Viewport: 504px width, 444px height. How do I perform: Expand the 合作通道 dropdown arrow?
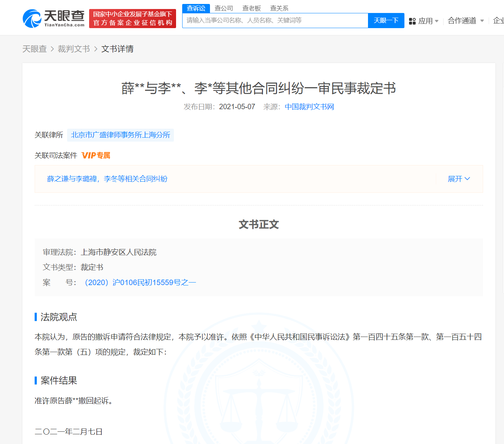(482, 21)
